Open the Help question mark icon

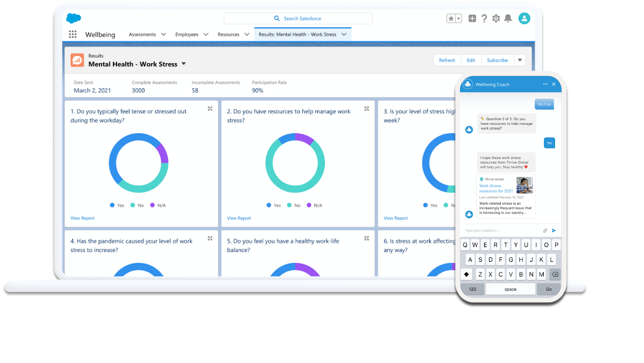tap(484, 19)
